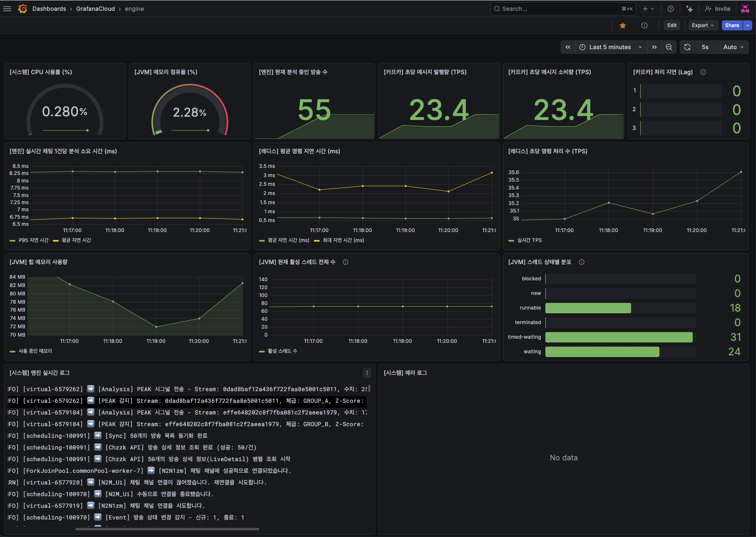
Task: Open the user profile avatar
Action: 745,9
